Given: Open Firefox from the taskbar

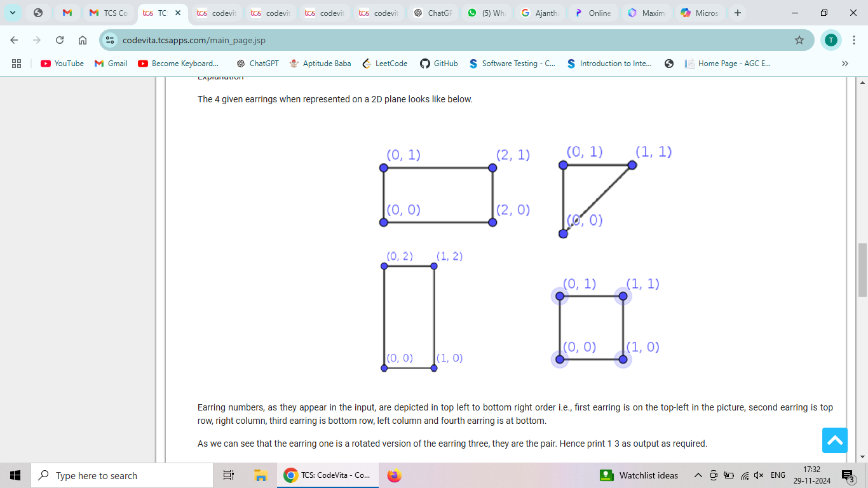Looking at the screenshot, I should click(395, 475).
